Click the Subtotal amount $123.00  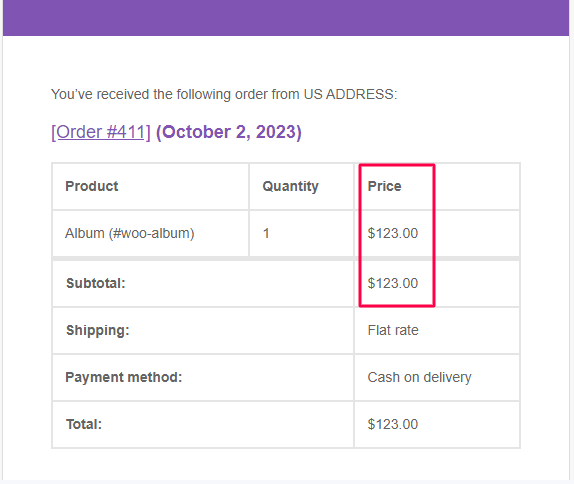[392, 283]
